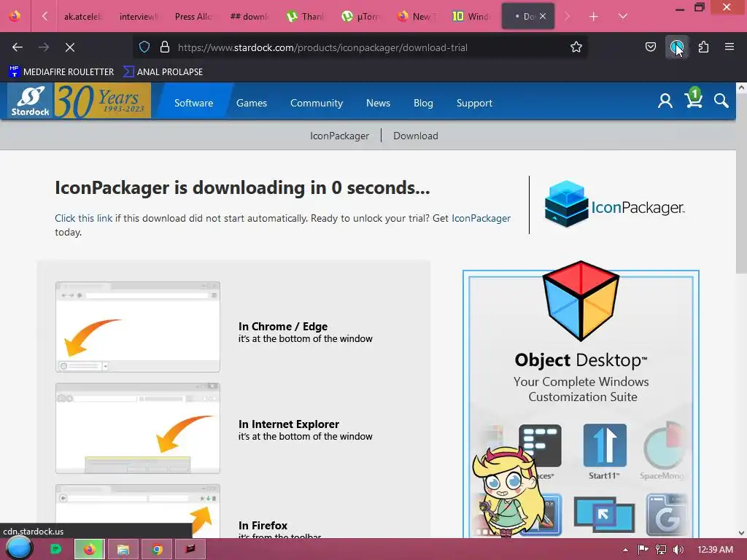Open Chrome from the taskbar
Viewport: 747px width, 560px height.
(x=157, y=550)
